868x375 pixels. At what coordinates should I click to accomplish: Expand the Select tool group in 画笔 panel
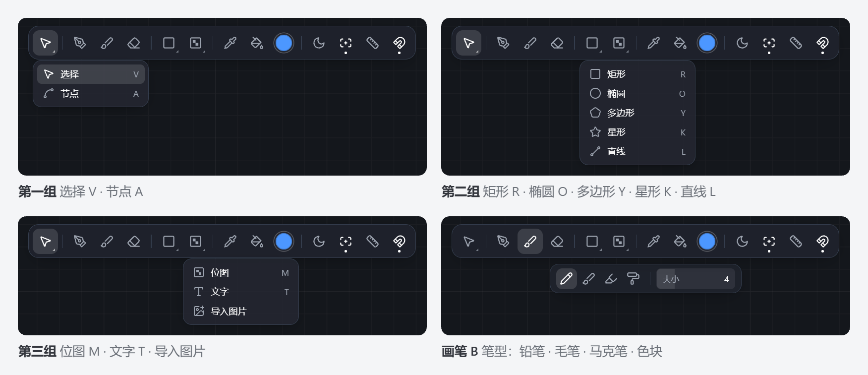(468, 242)
